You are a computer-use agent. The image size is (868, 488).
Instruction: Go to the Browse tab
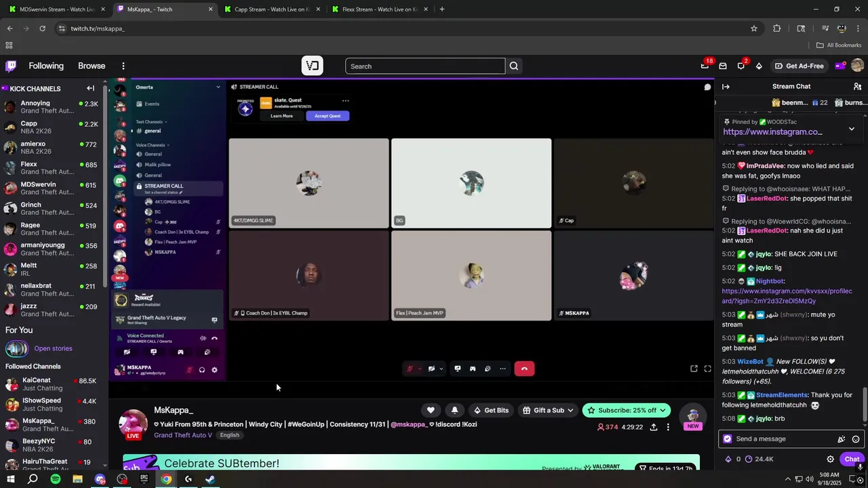(x=92, y=66)
